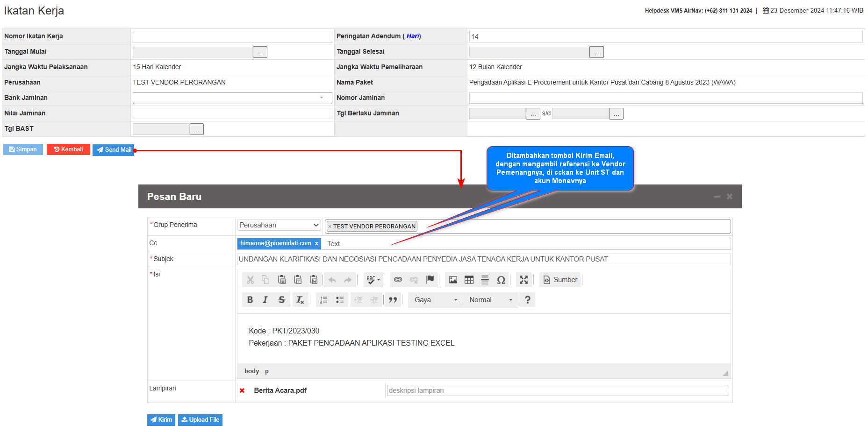Screen dimensions: 868x432
Task: Click the strikethrough icon
Action: (281, 300)
